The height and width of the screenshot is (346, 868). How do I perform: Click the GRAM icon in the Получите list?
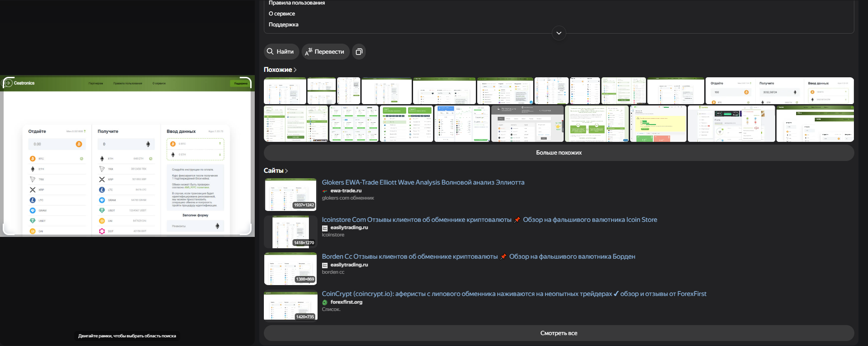(x=102, y=200)
